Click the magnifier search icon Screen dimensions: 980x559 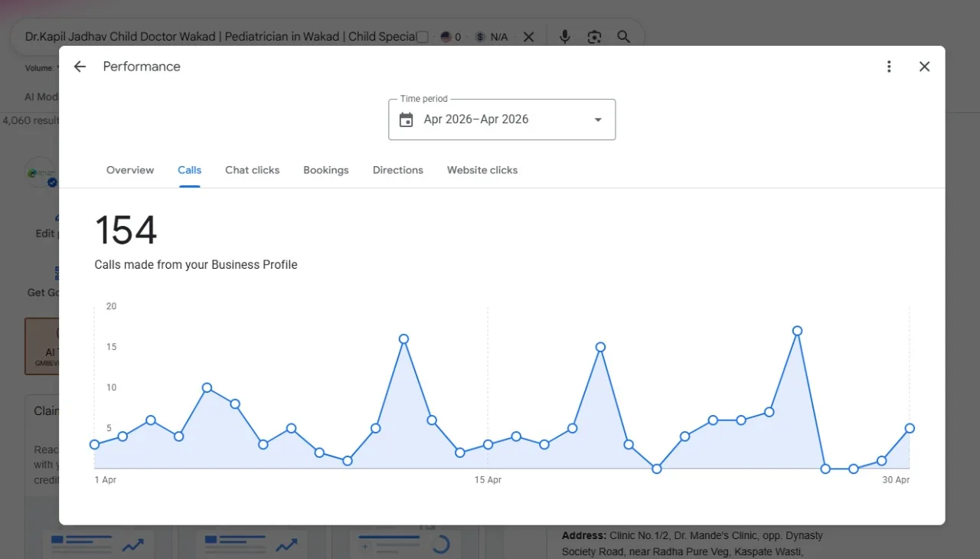pos(624,37)
